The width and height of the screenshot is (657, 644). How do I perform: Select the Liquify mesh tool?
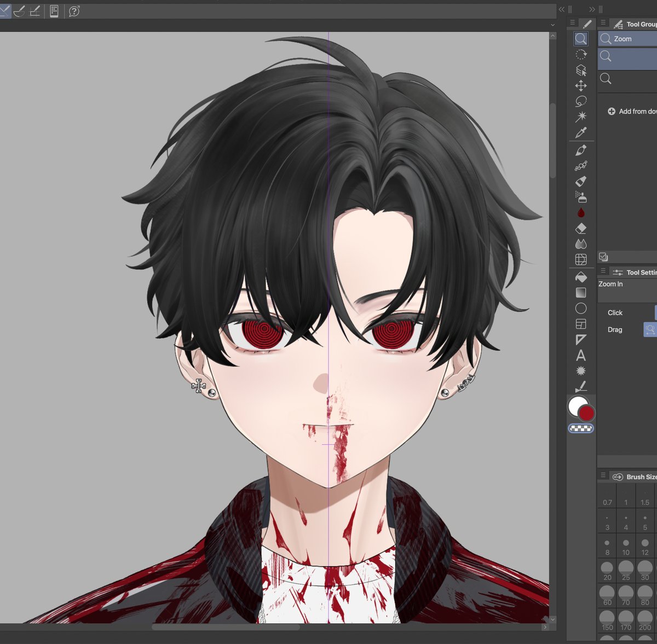point(581,259)
